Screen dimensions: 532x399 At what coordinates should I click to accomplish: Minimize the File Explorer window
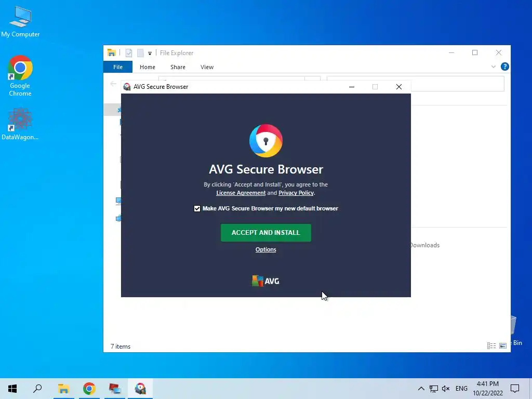(451, 52)
